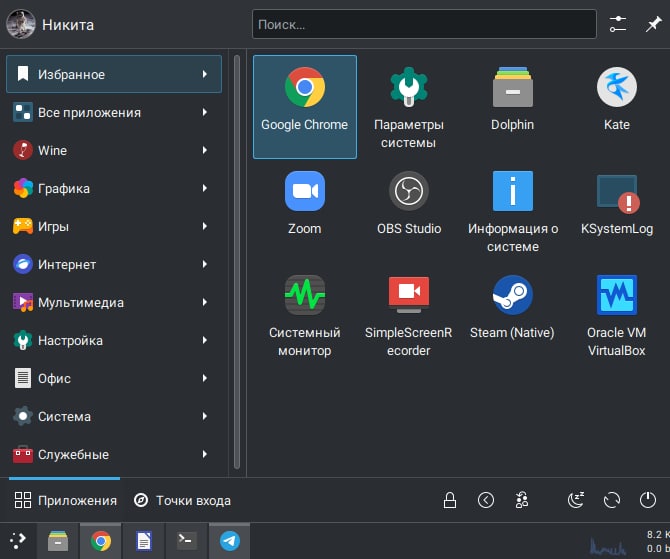Screen dimensions: 670x559
Task: Expand arrow next to Мультимедиа
Action: pos(205,303)
